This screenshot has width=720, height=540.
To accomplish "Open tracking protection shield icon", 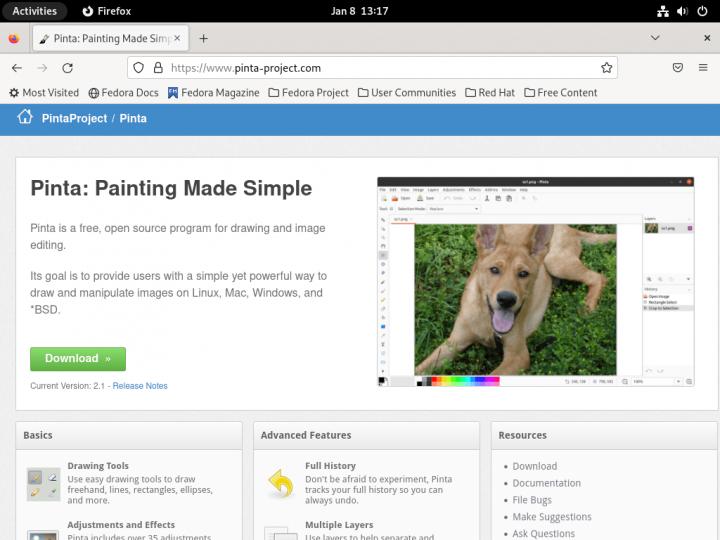I will [138, 68].
